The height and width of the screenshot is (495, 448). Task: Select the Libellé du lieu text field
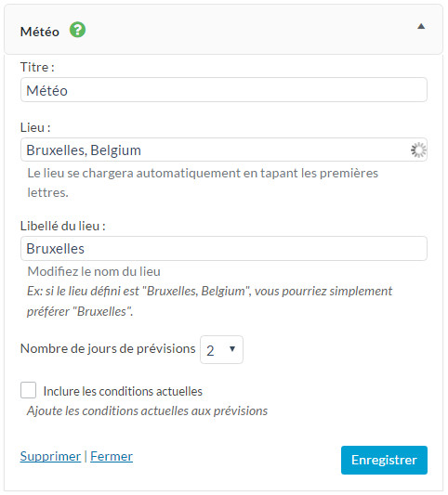tap(224, 249)
